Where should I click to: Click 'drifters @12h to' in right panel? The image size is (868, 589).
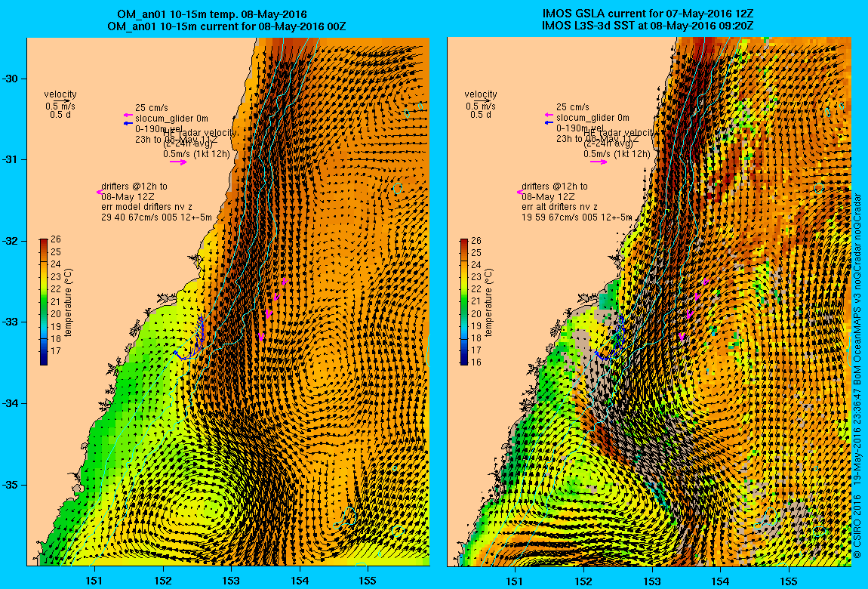click(x=555, y=187)
